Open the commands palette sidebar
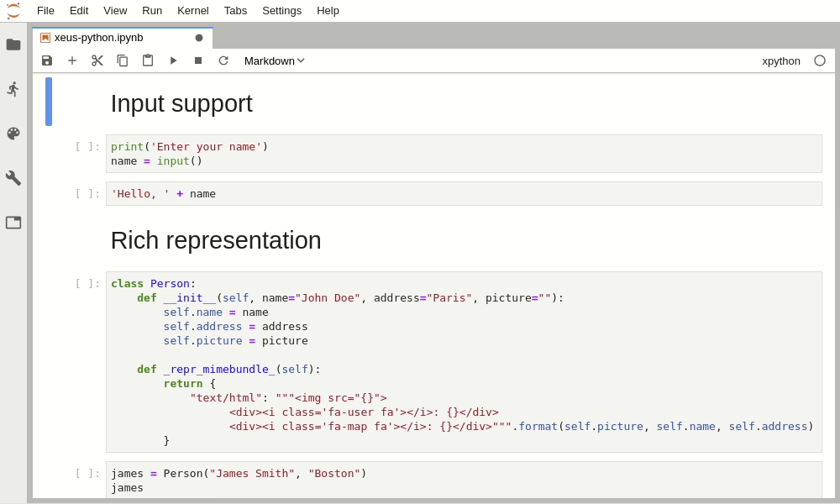 click(13, 134)
